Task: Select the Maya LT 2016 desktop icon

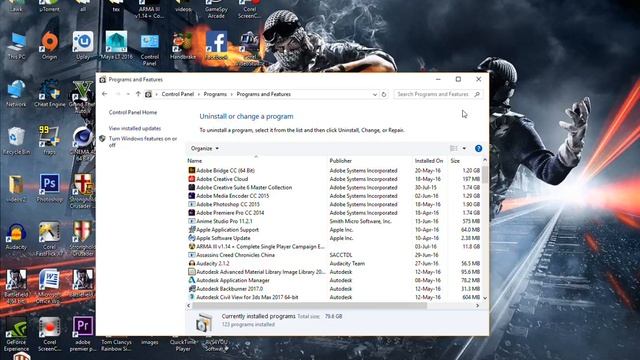Action: click(x=116, y=46)
